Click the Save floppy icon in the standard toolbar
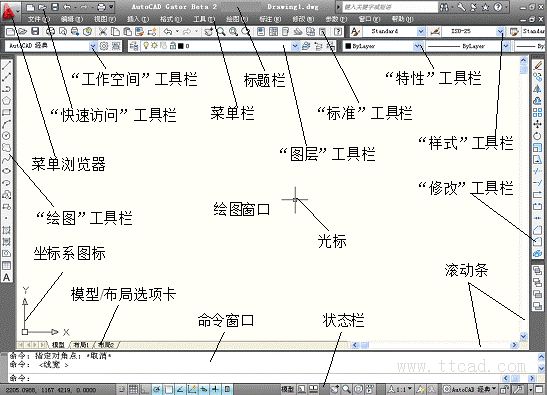This screenshot has width=547, height=395. tap(35, 32)
